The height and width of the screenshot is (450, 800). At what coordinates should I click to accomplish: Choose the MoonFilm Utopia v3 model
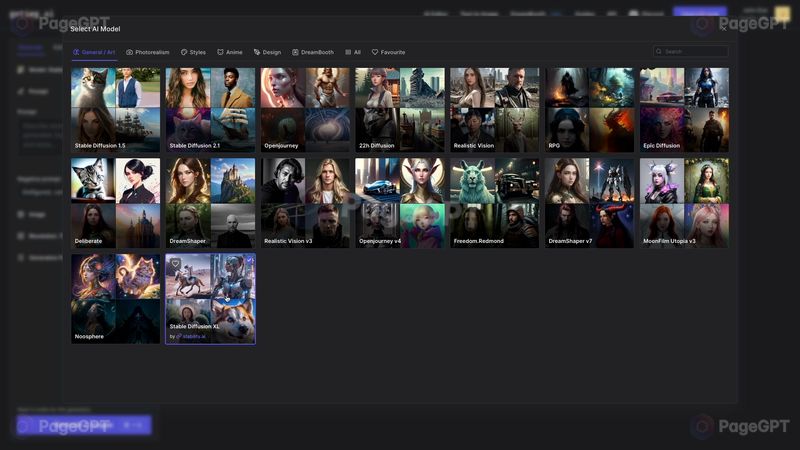pos(684,203)
